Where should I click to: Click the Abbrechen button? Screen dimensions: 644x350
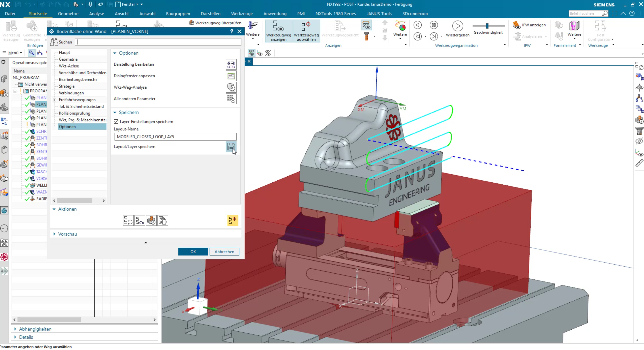[x=224, y=252]
